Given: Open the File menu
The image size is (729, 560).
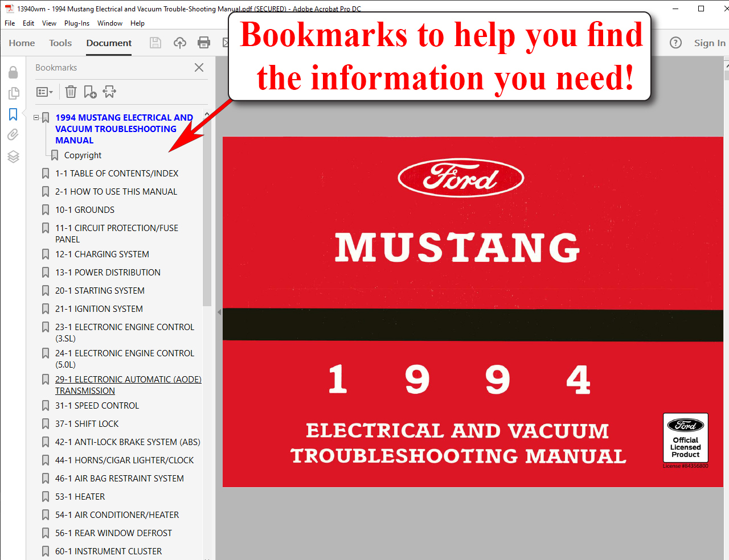Looking at the screenshot, I should [10, 23].
